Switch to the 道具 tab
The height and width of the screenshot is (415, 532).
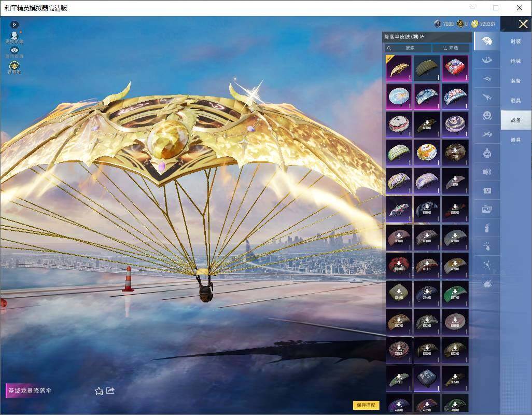pyautogui.click(x=516, y=140)
